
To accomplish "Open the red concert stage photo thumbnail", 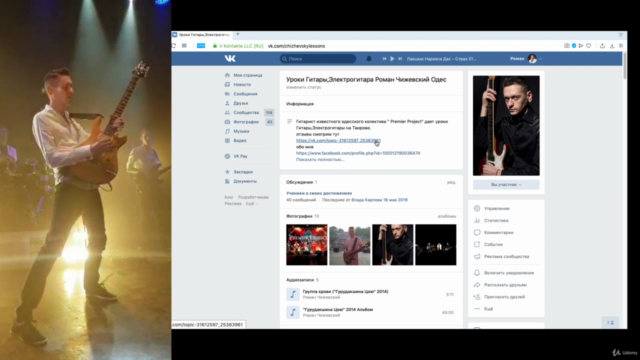I will pos(307,244).
